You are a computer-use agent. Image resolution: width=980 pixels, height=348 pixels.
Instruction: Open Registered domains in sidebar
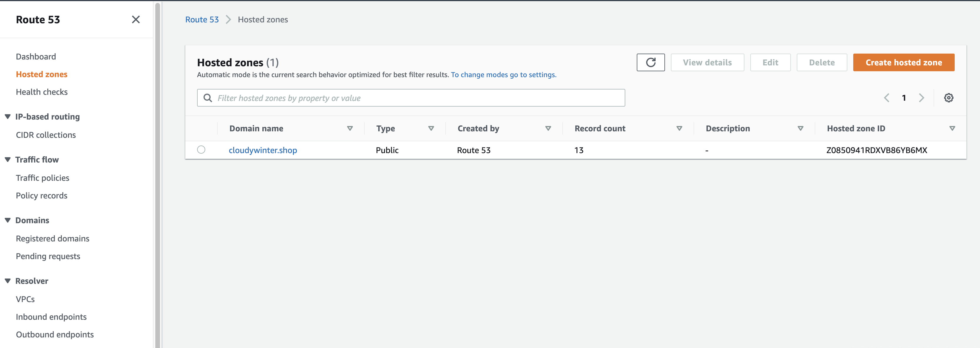coord(52,238)
